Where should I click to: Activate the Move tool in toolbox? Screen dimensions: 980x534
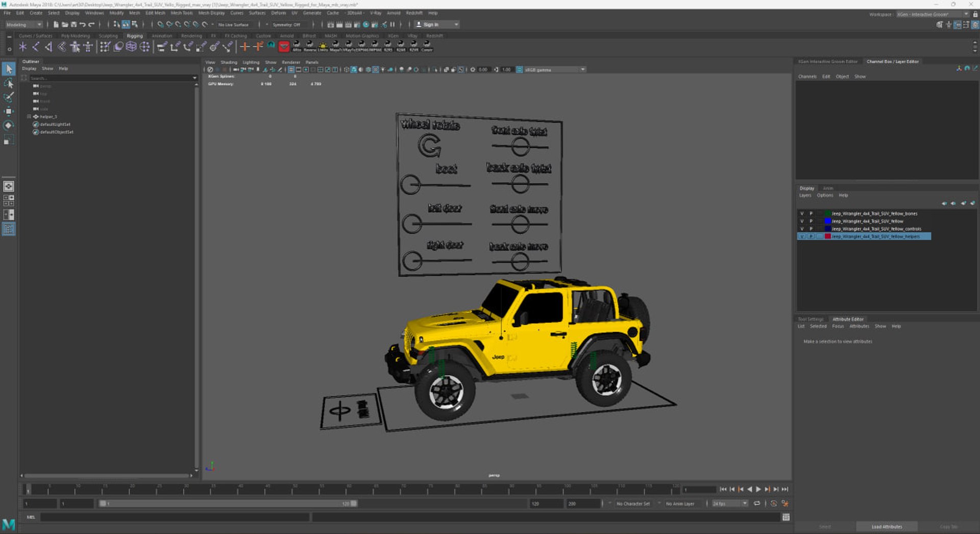(x=9, y=111)
